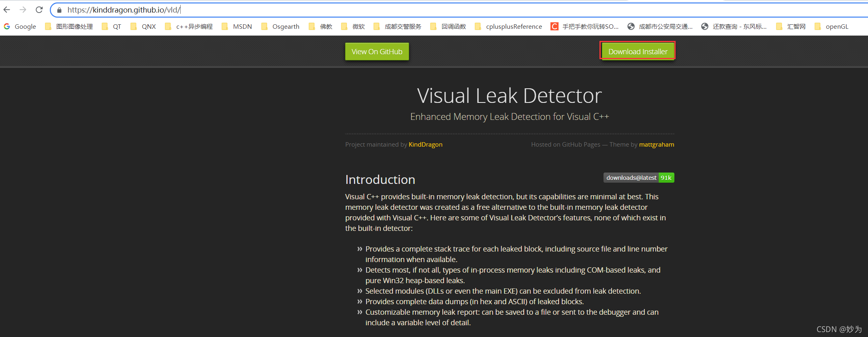Open the 还款查询 - 东风标 bookmark

734,26
